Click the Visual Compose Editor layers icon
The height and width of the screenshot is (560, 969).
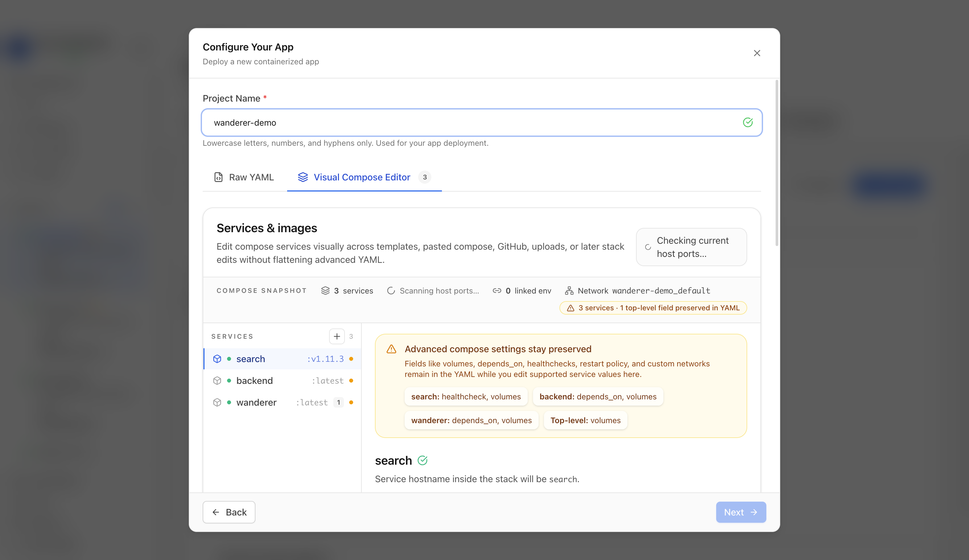click(303, 177)
